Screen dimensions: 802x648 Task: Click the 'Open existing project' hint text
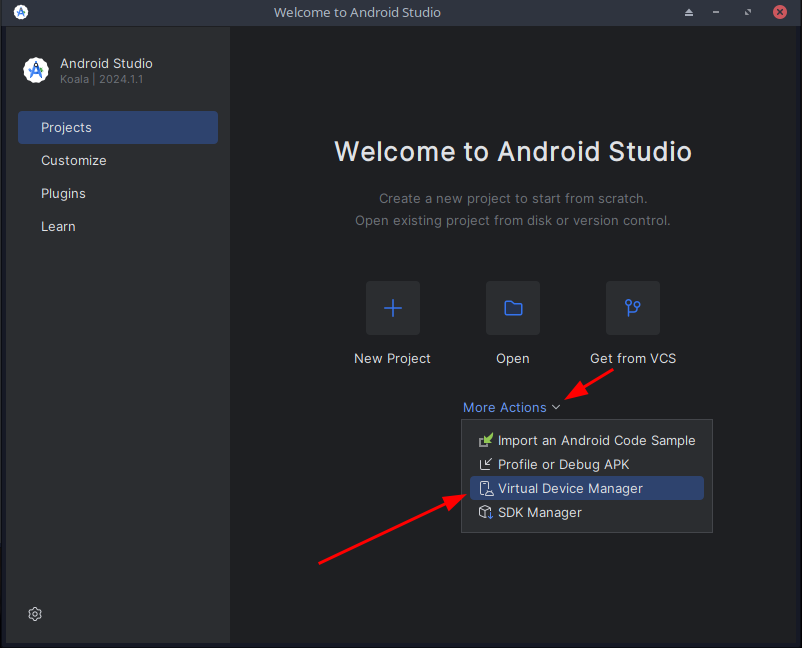pos(513,220)
